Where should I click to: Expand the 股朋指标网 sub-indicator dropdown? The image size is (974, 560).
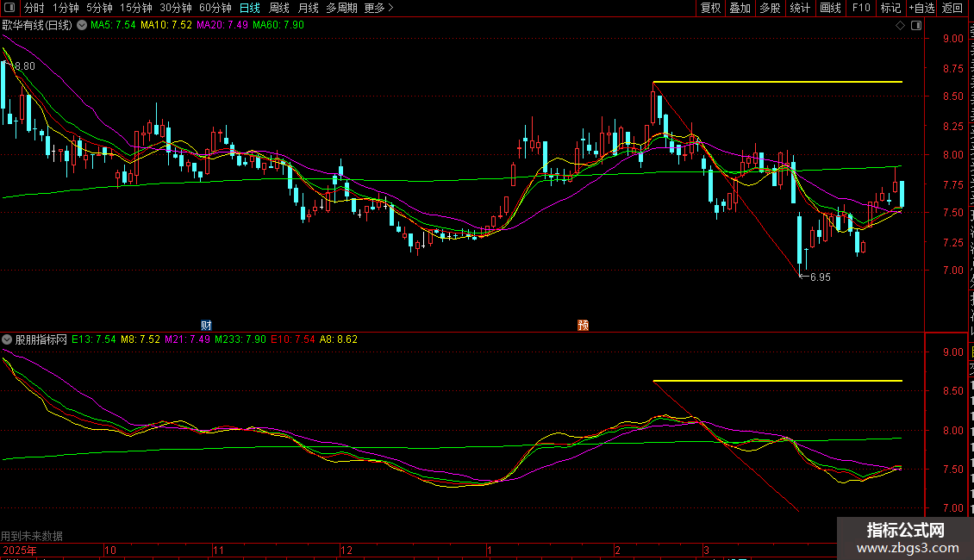[8, 339]
